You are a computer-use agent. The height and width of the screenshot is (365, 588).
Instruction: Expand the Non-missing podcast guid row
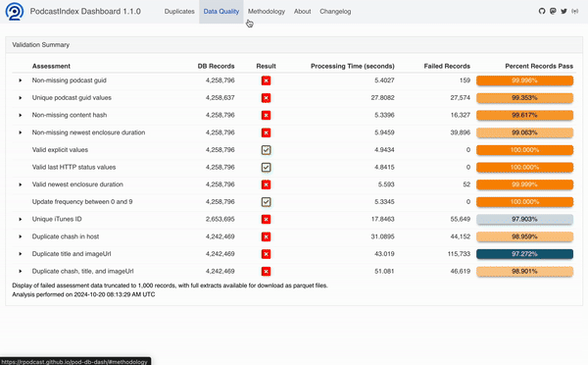pos(21,80)
